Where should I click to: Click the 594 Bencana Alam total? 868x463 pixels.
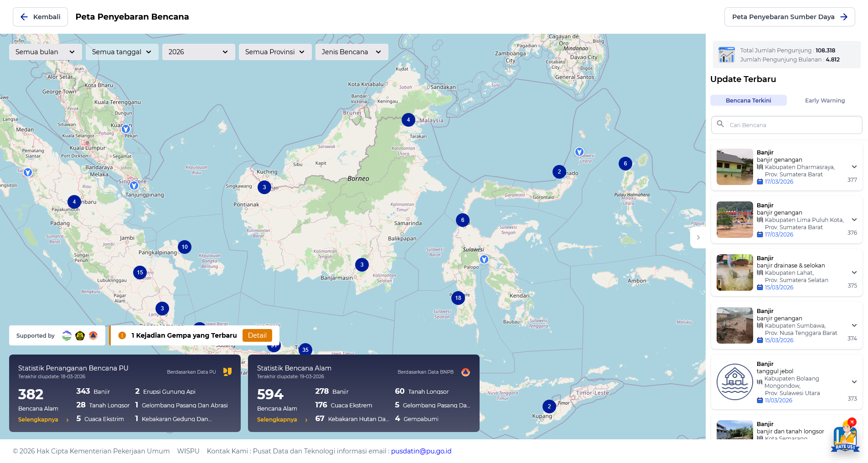pyautogui.click(x=270, y=394)
